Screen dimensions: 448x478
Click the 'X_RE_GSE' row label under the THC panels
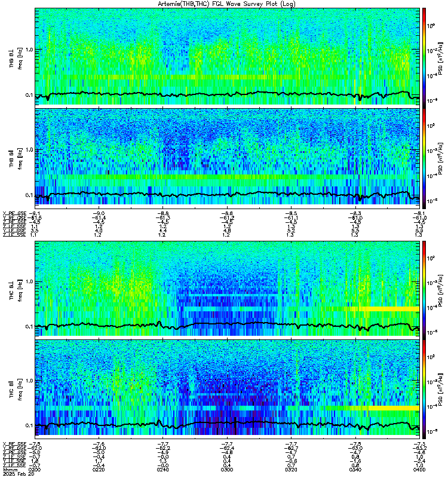14,444
